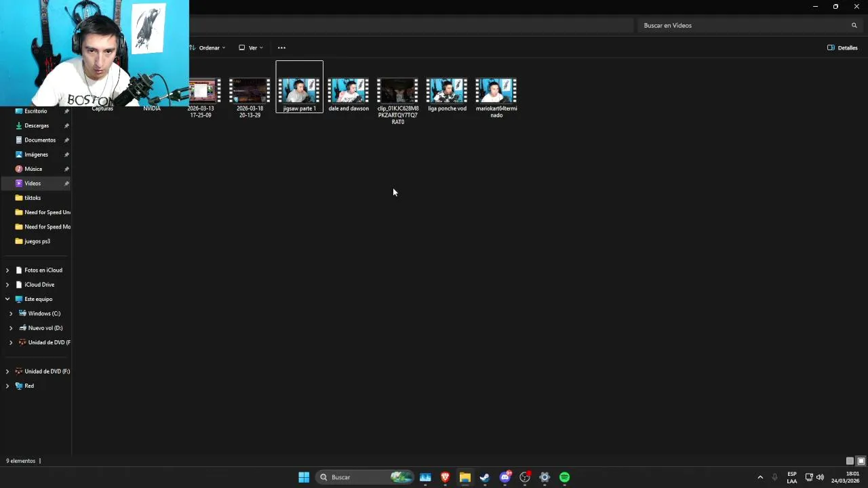This screenshot has height=488, width=868.
Task: Show hidden system tray icons
Action: 760,477
